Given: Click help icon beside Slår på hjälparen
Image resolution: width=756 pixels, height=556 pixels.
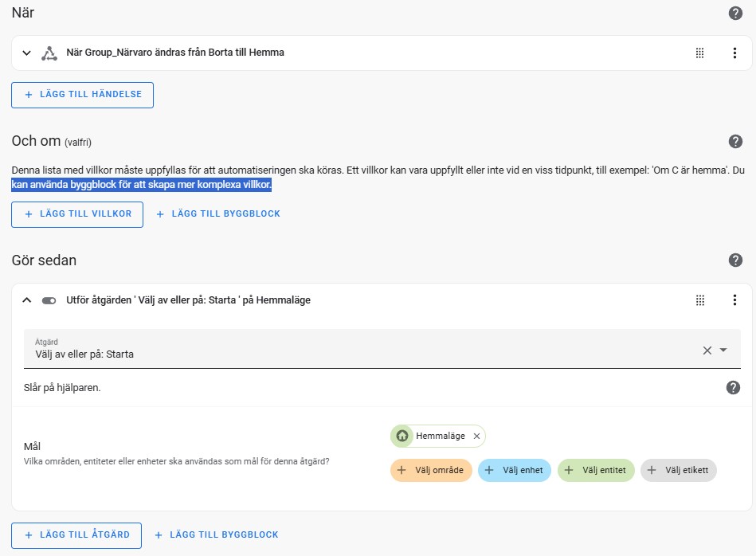Looking at the screenshot, I should (x=733, y=387).
